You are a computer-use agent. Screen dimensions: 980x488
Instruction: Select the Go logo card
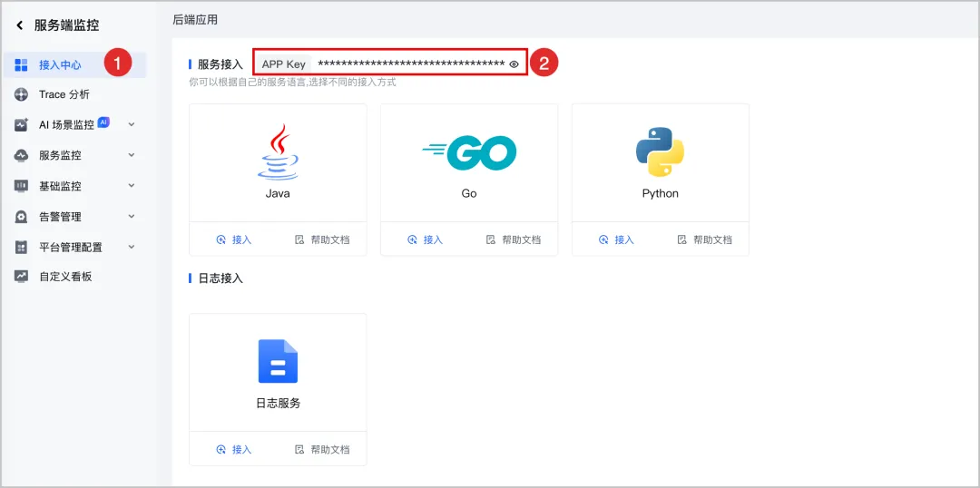[469, 161]
